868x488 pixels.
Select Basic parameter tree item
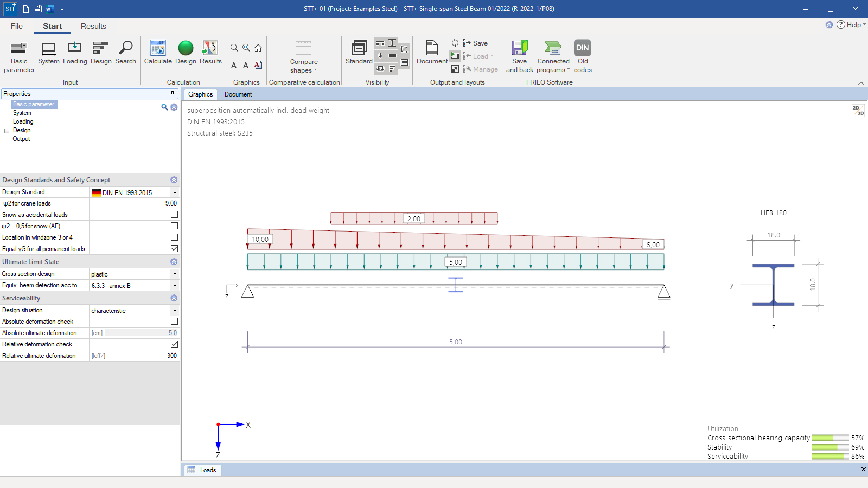tap(34, 104)
